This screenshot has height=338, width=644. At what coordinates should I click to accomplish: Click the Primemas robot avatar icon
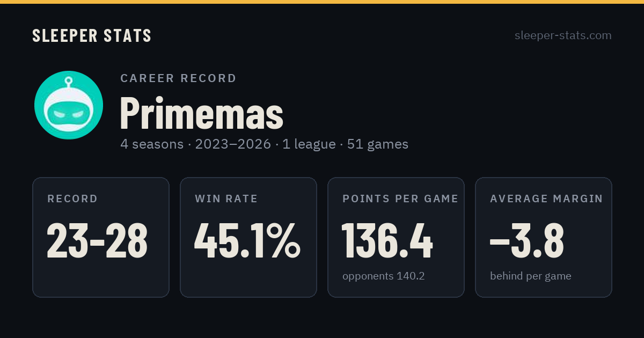[69, 105]
